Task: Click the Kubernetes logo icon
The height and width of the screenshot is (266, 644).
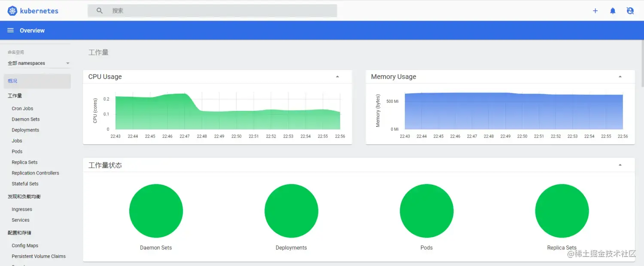Action: (x=12, y=11)
